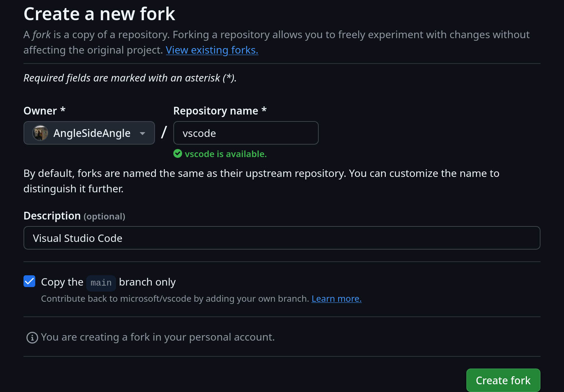Click the Description field with Visual Studio Code
Viewport: 564px width, 392px height.
pyautogui.click(x=282, y=238)
